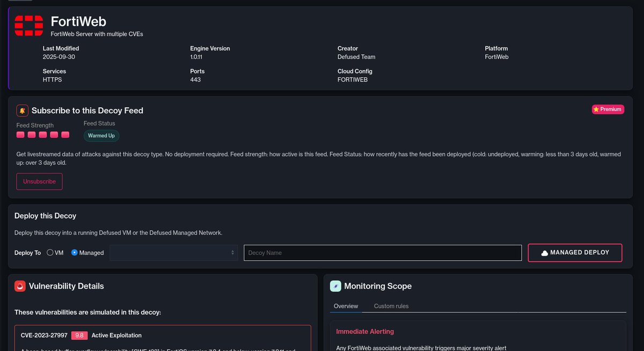This screenshot has height=351, width=644.
Task: Click the 2025-09-30 last modified date
Action: pos(59,57)
